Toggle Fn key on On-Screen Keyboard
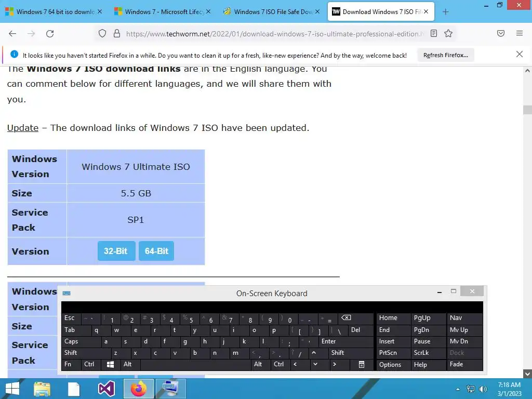The height and width of the screenshot is (399, 532). pyautogui.click(x=71, y=364)
